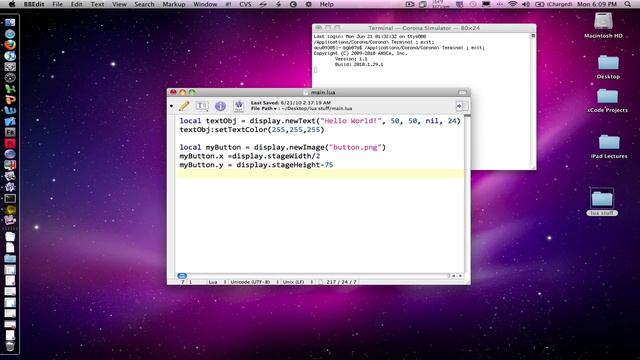Click the blue folder stack in the Dock
Screen dimensions: 640x360
point(10,259)
